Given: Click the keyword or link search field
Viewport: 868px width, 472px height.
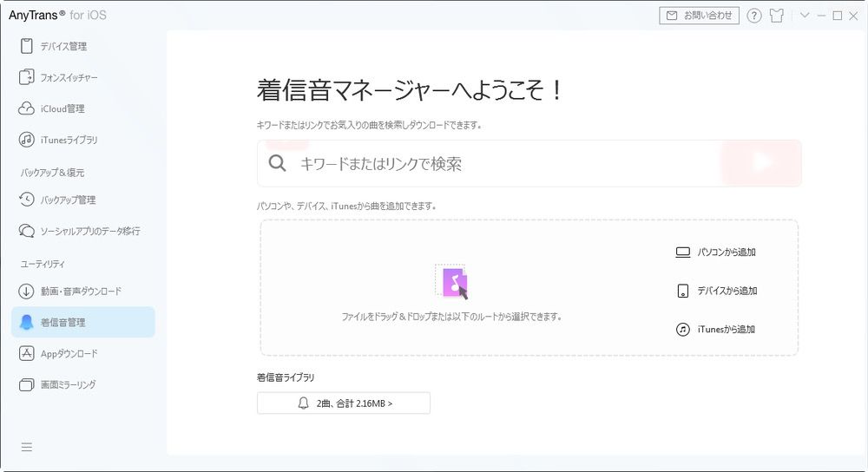Looking at the screenshot, I should pyautogui.click(x=503, y=163).
